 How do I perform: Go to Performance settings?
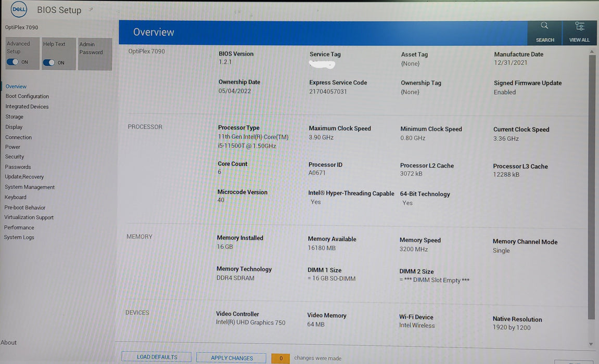coord(19,227)
